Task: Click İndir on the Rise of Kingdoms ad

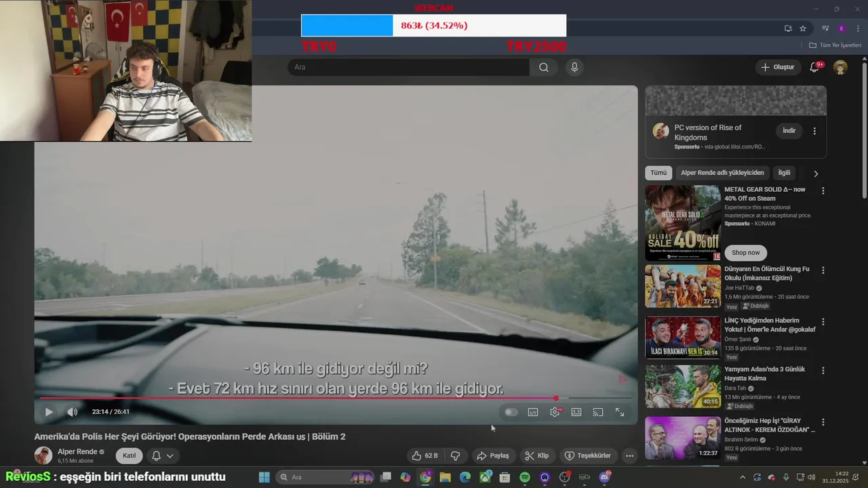Action: (789, 131)
